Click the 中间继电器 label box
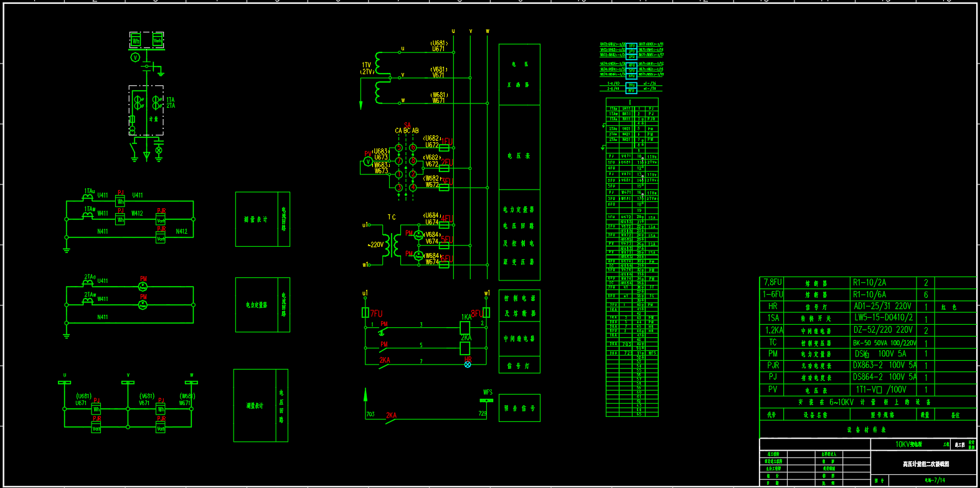 click(519, 339)
